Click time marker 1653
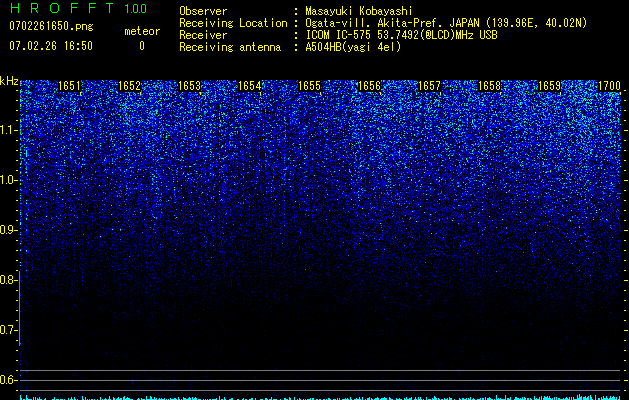629x400 pixels. click(x=189, y=86)
